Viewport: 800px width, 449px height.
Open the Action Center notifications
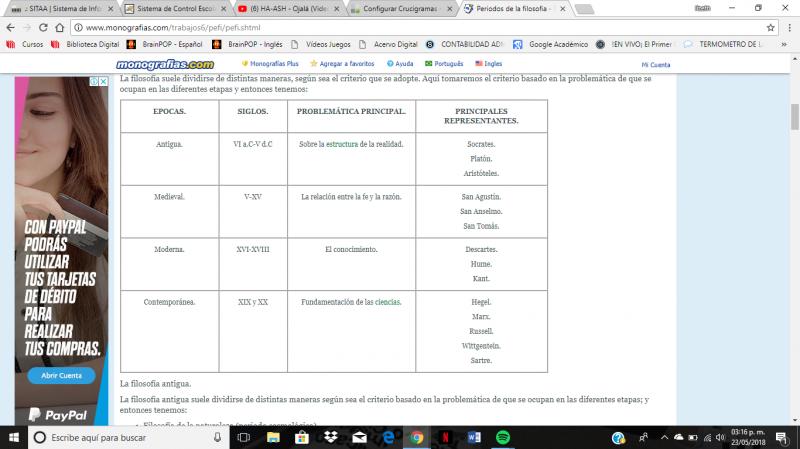click(x=781, y=438)
